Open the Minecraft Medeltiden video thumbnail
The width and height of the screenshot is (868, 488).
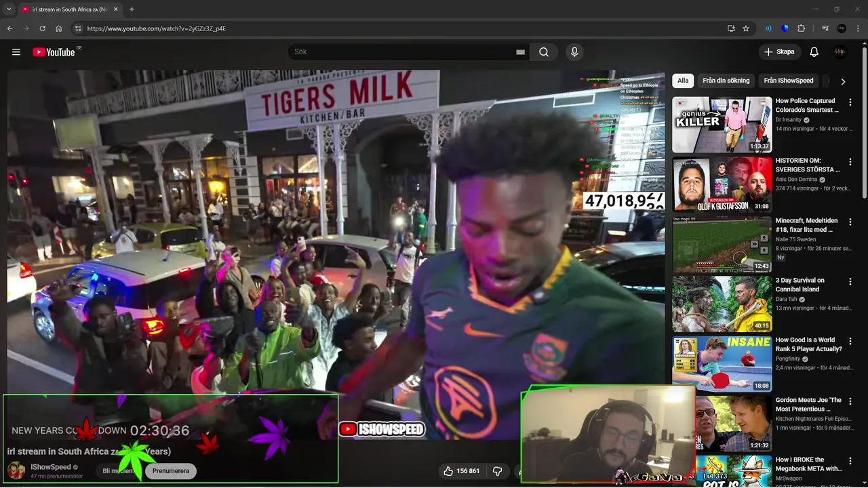click(722, 244)
